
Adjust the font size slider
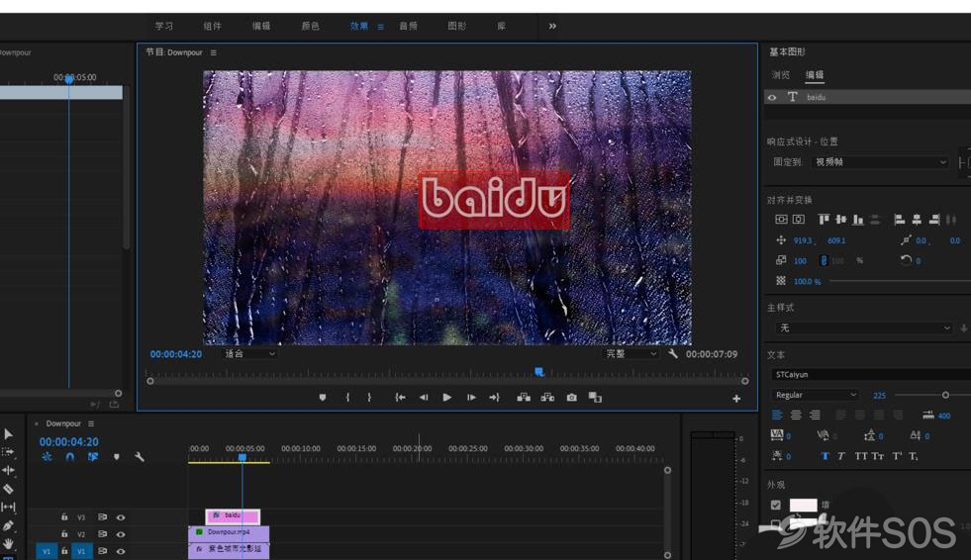[x=945, y=395]
